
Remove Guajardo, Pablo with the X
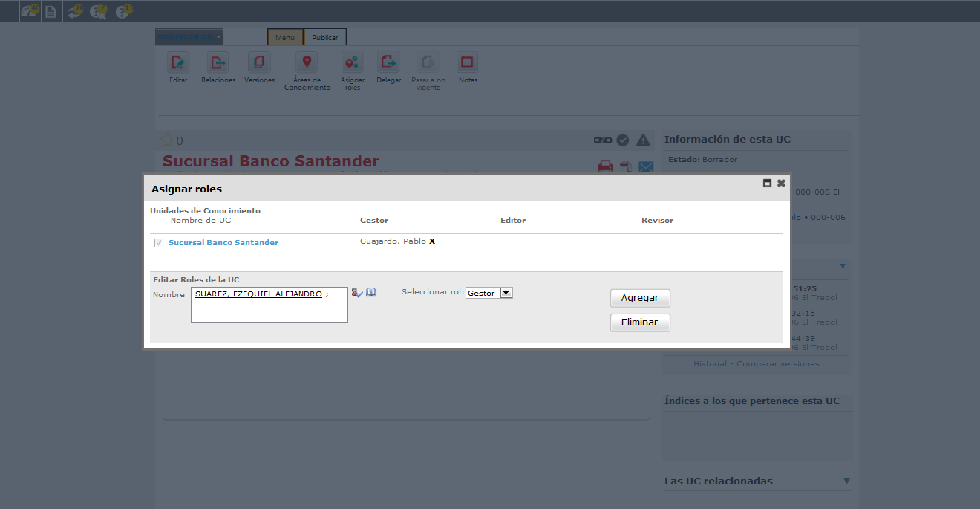[x=432, y=241]
